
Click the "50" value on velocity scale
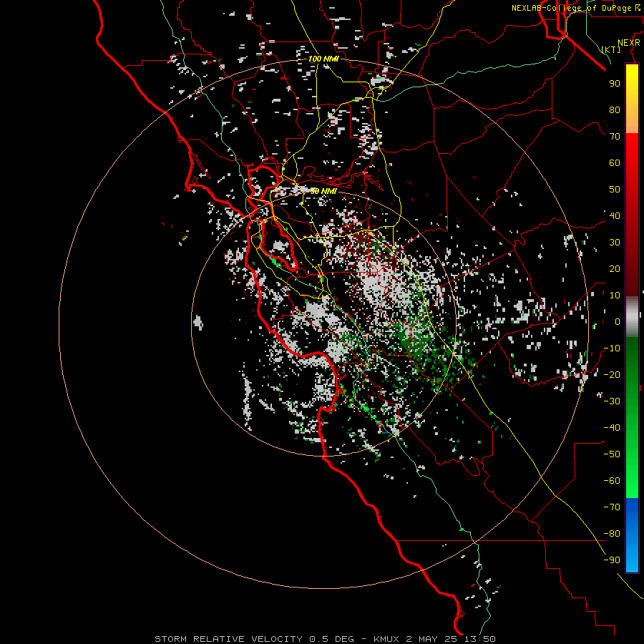tap(615, 190)
